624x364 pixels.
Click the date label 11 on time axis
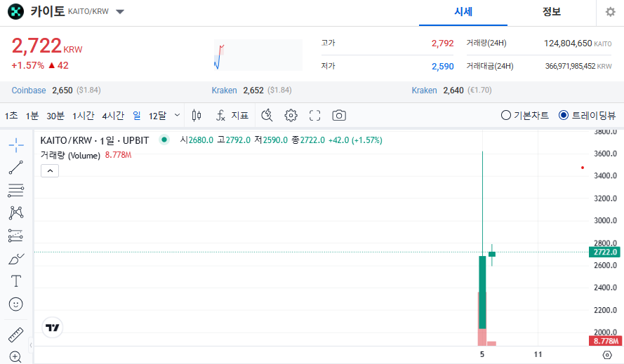click(538, 354)
